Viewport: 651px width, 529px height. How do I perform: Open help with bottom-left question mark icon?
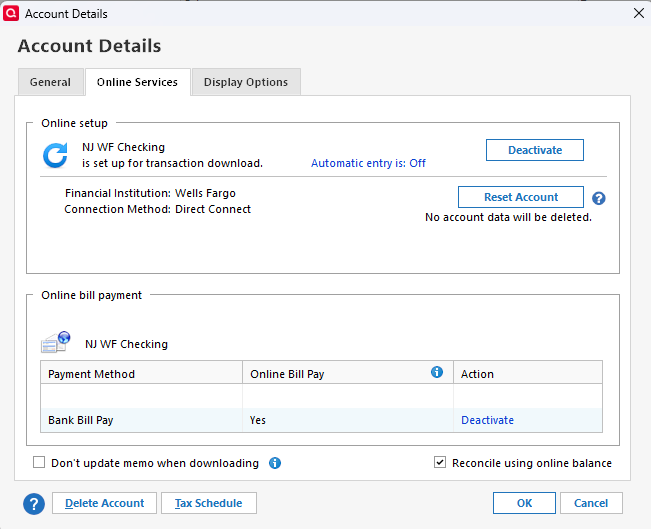pos(34,503)
